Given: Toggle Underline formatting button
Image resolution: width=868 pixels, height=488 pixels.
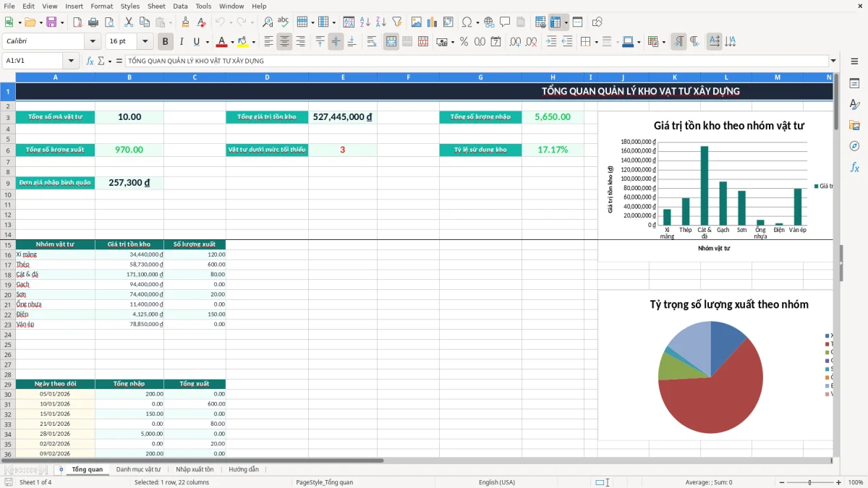Looking at the screenshot, I should [x=196, y=42].
